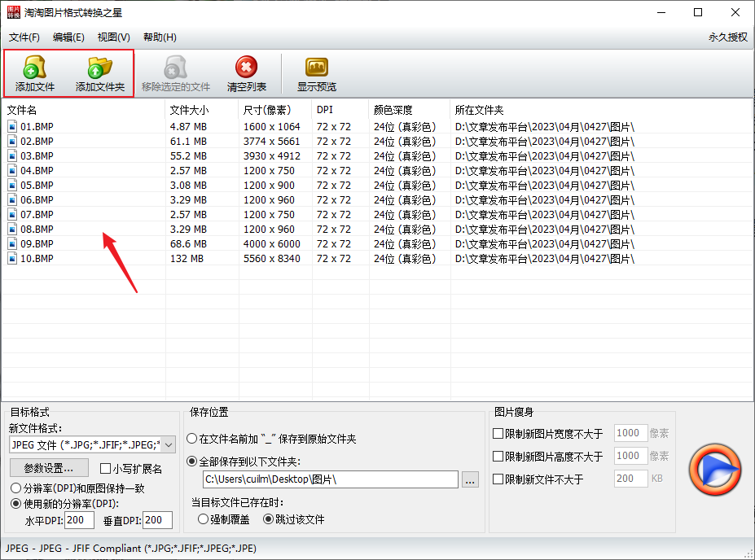Select keep original DPI (和原图保持一致) radio
The image size is (755, 560).
16,488
